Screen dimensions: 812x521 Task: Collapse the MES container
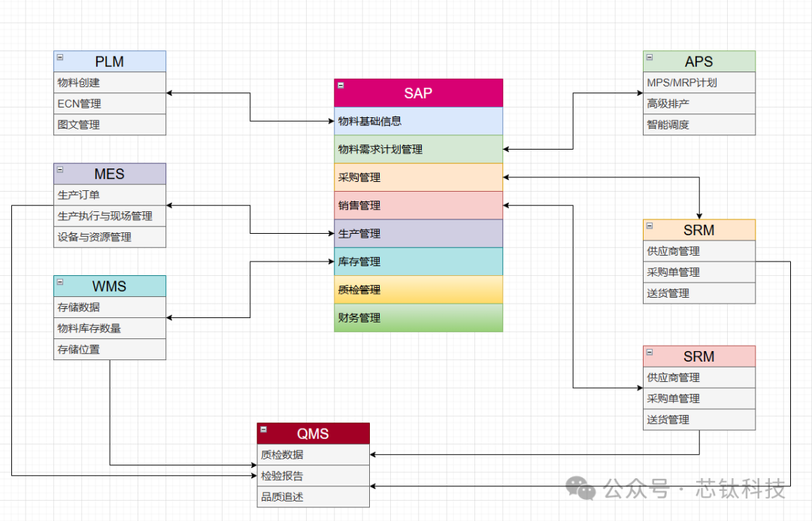(60, 169)
